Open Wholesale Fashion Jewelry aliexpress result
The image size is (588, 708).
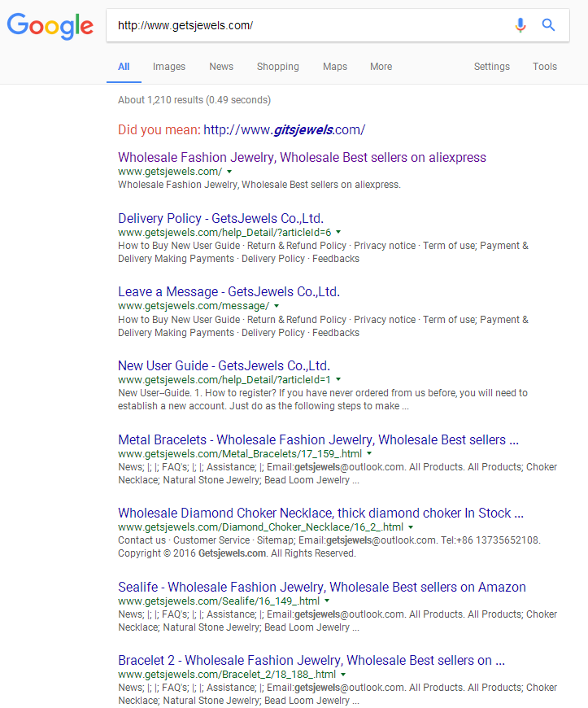click(302, 157)
